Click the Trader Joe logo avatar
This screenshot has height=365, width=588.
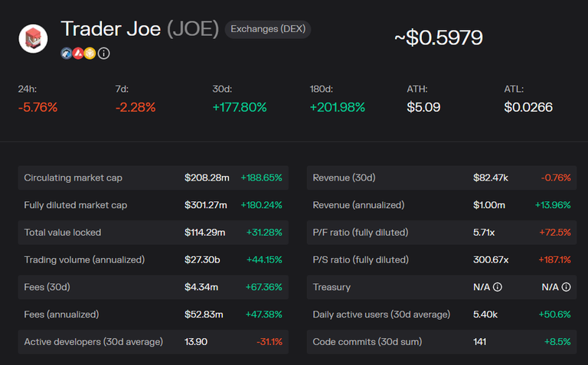point(33,37)
